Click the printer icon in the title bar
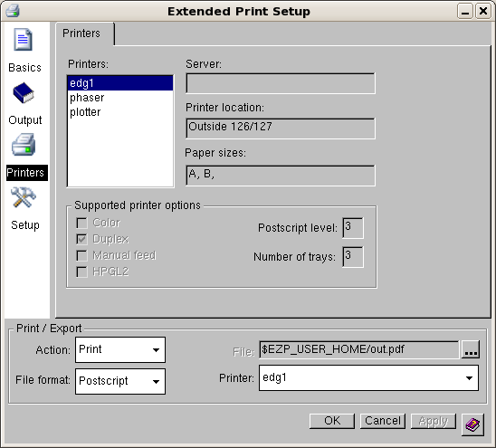 pyautogui.click(x=13, y=11)
